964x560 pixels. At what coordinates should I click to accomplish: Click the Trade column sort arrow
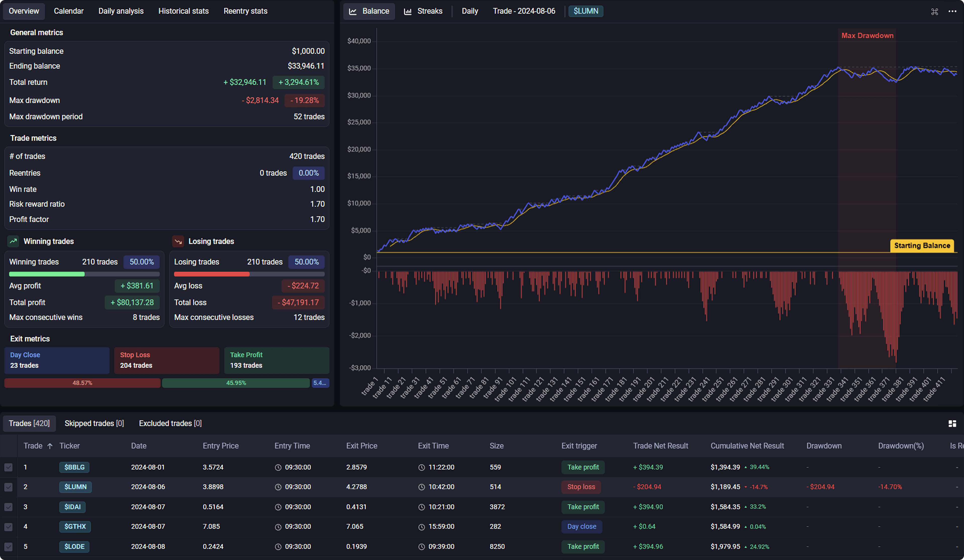point(50,446)
